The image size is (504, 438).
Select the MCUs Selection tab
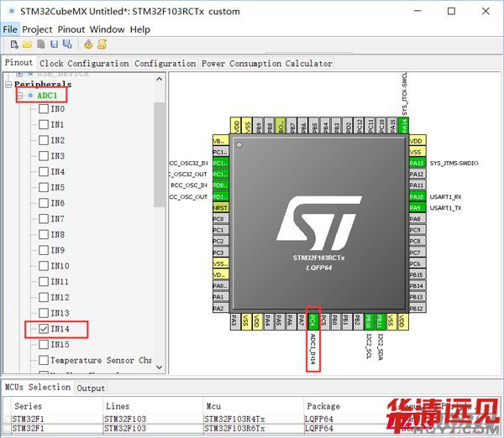[x=38, y=387]
